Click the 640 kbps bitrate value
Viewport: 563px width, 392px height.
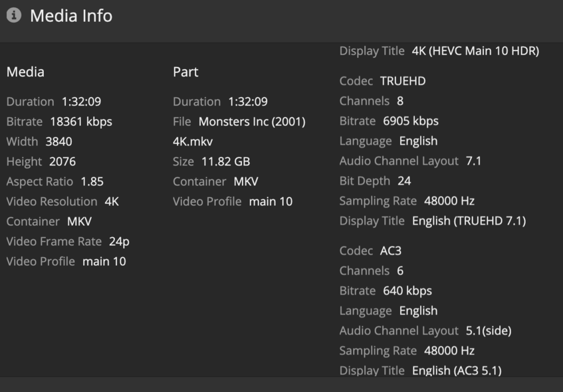407,290
